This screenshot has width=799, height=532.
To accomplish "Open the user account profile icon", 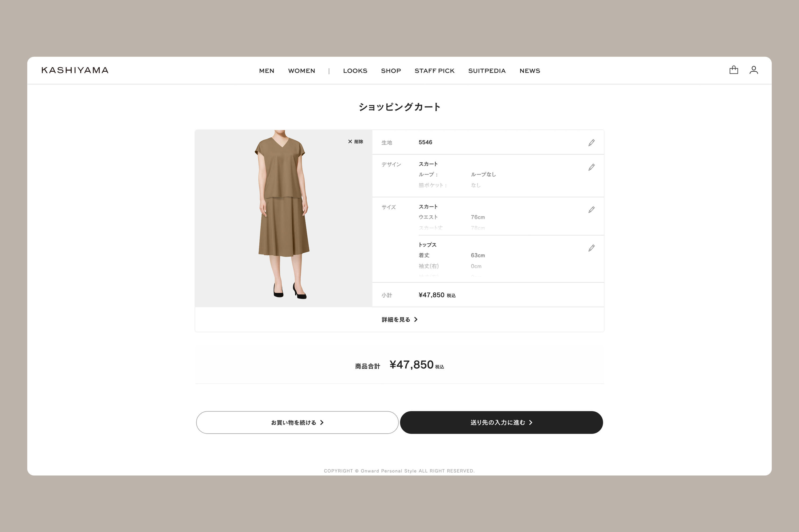I will click(753, 70).
